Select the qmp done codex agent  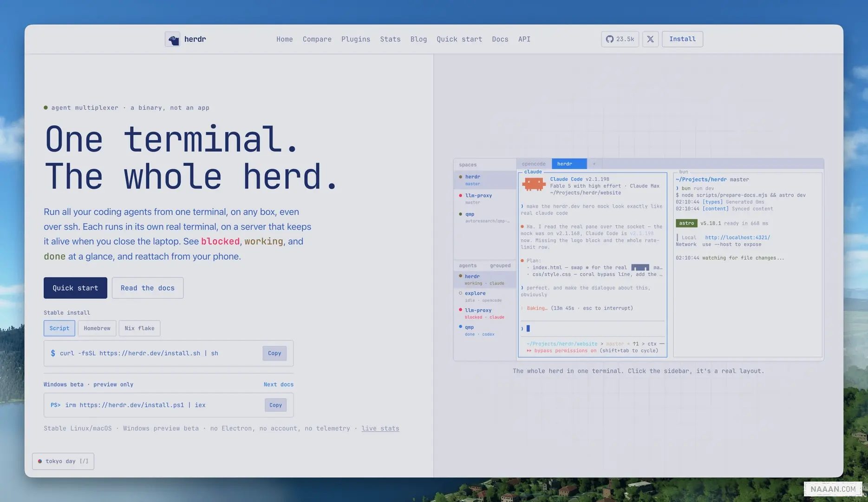click(485, 330)
